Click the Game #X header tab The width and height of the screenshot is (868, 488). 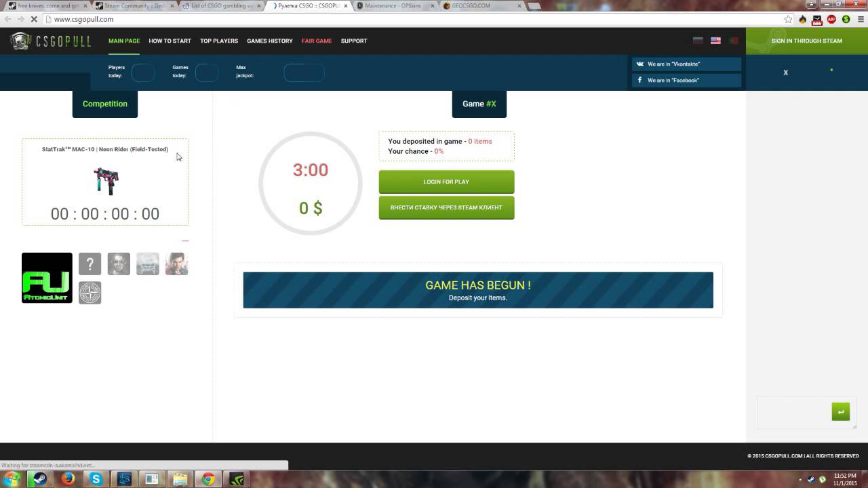[479, 104]
